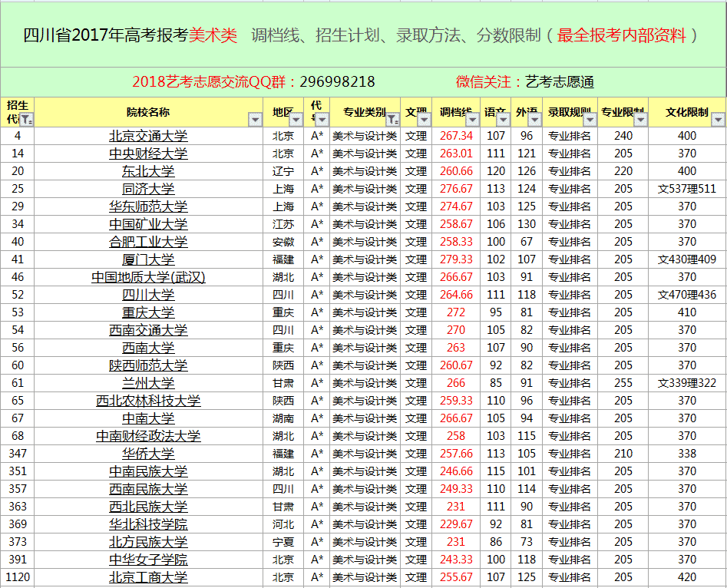Open the active filter on 专业类别 column
The image size is (727, 588).
click(x=393, y=120)
